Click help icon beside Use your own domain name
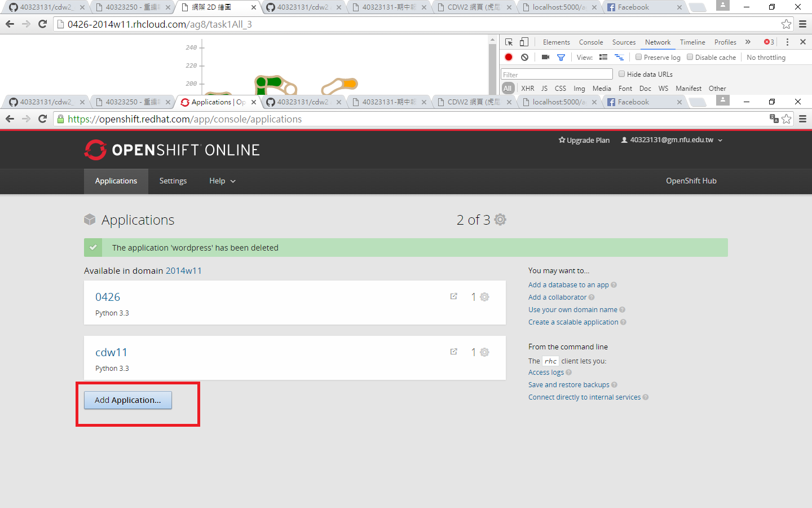This screenshot has height=508, width=812. pos(623,310)
